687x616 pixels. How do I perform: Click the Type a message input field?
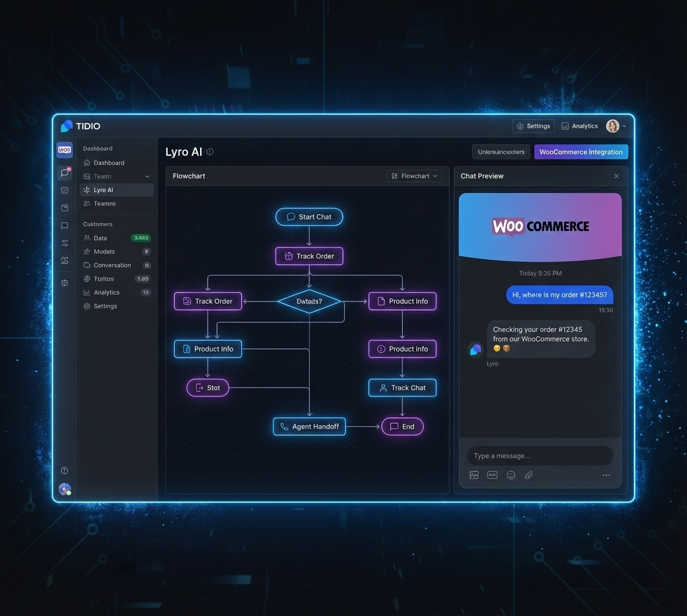pos(540,456)
